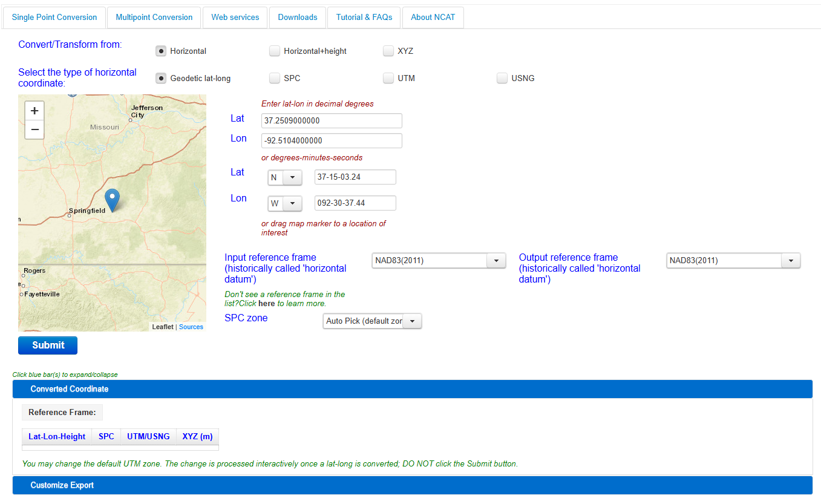Image resolution: width=821 pixels, height=504 pixels.
Task: Choose UTM coordinate type
Action: pos(388,78)
